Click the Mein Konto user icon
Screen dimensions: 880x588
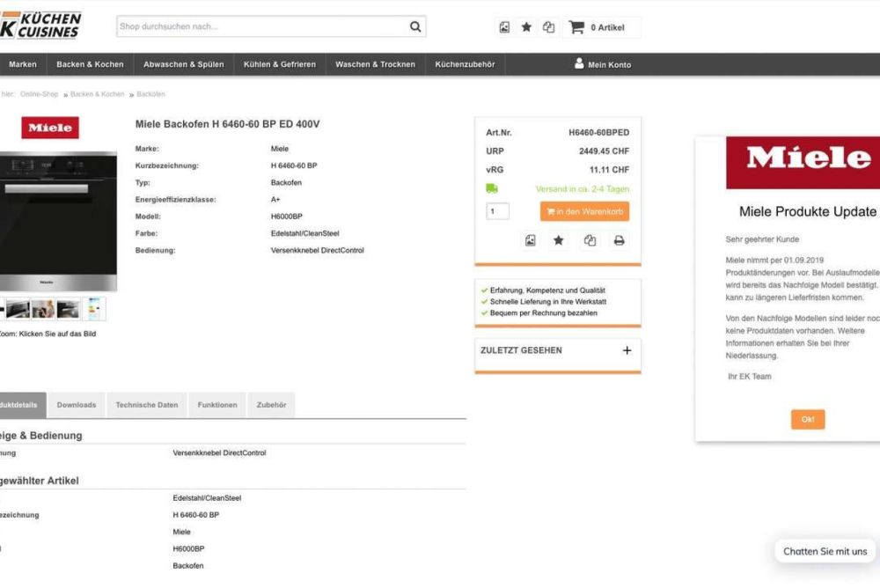click(579, 63)
